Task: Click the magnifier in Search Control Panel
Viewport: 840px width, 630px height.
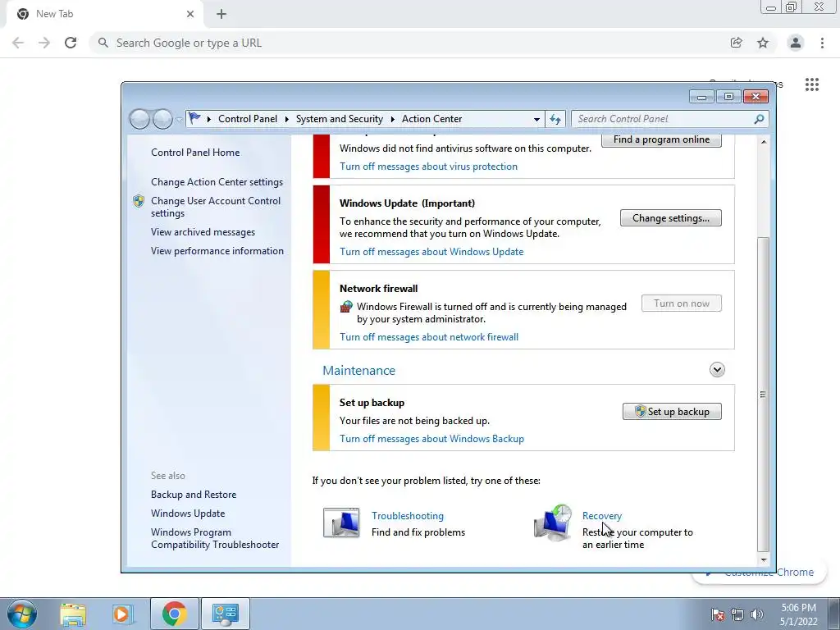Action: [759, 119]
